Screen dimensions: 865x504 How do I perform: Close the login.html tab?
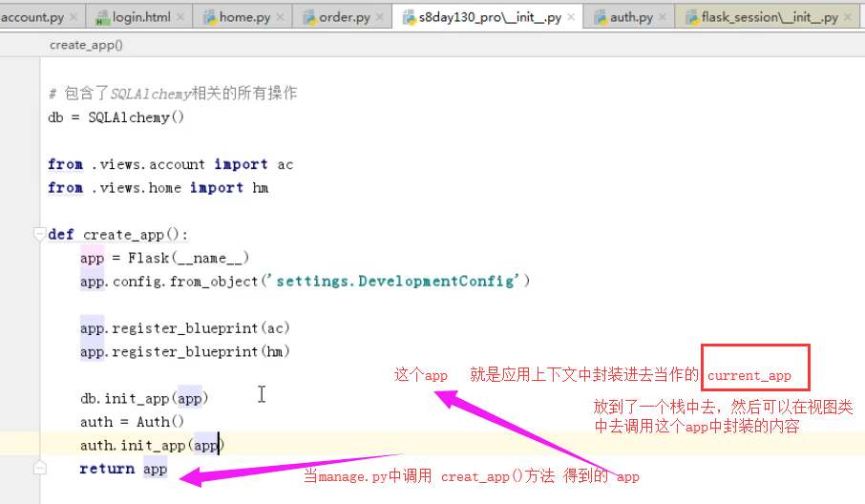tap(180, 17)
